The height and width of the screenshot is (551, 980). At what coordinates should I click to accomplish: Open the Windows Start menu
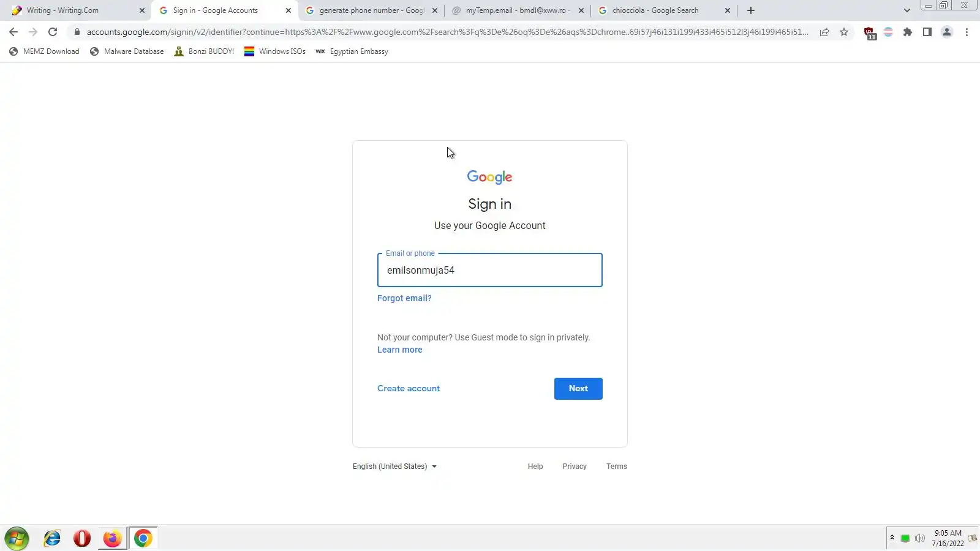(17, 539)
